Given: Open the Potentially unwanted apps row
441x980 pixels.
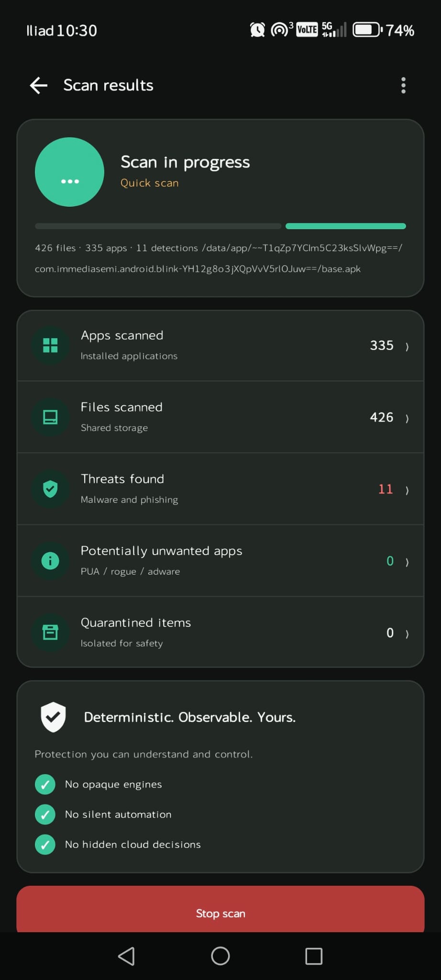Looking at the screenshot, I should [220, 560].
